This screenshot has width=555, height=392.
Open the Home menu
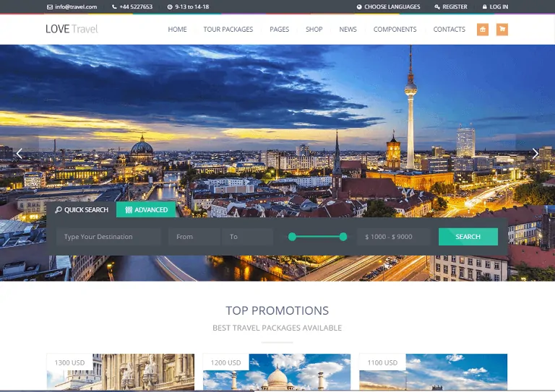[177, 30]
